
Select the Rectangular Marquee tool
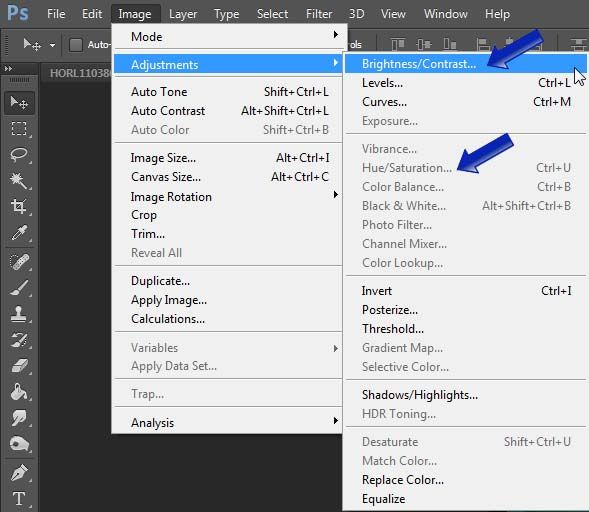[19, 128]
